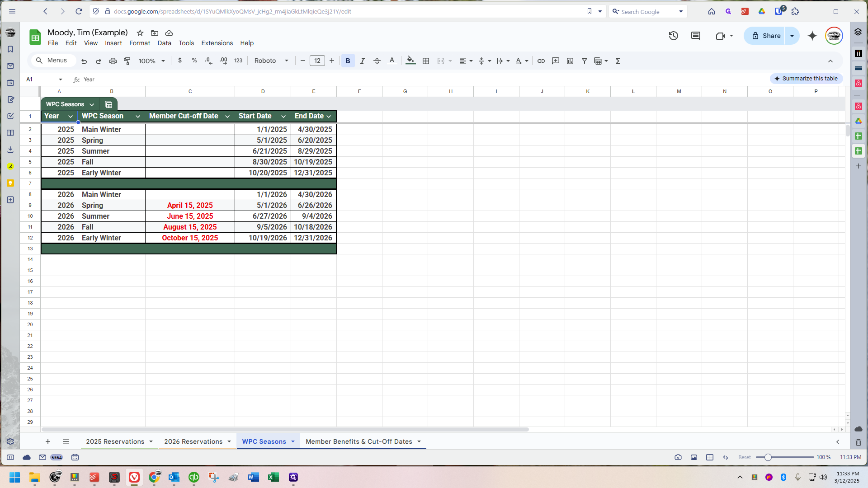The image size is (868, 488).
Task: Click the create filter icon
Action: [585, 61]
